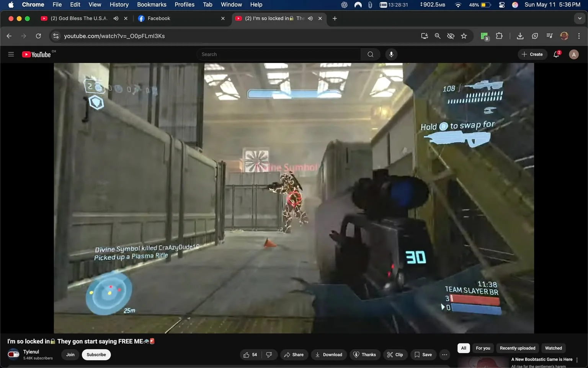Click on the video player
The image size is (588, 368).
click(294, 198)
